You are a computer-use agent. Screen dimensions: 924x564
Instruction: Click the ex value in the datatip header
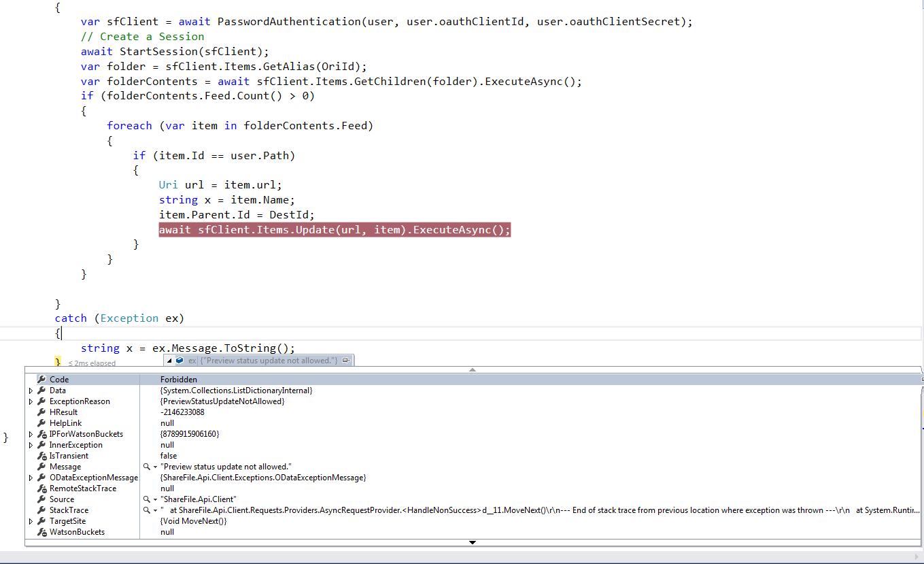pos(269,361)
